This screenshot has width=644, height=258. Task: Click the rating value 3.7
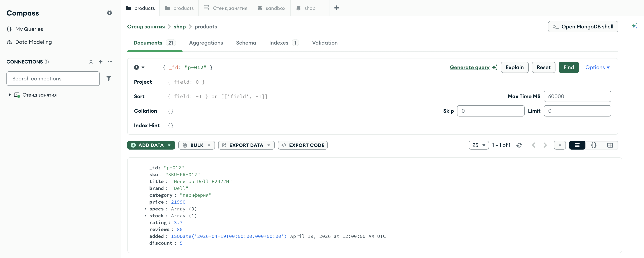tap(178, 223)
